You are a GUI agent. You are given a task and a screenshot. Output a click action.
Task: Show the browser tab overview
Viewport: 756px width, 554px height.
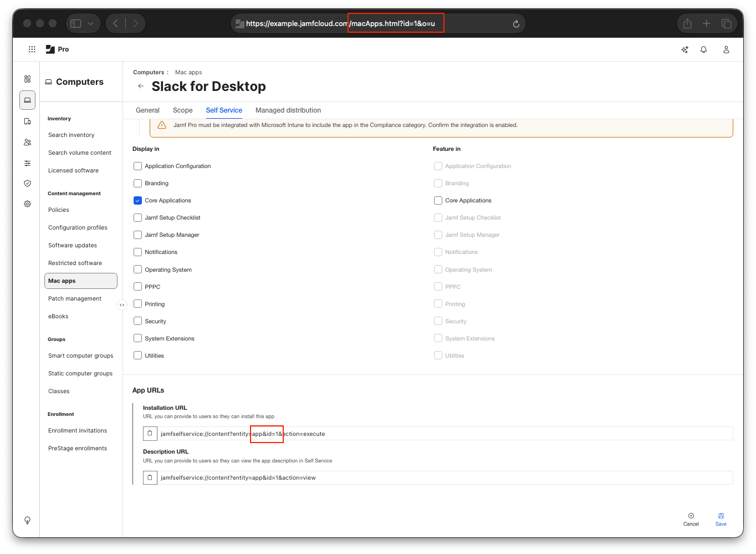726,23
